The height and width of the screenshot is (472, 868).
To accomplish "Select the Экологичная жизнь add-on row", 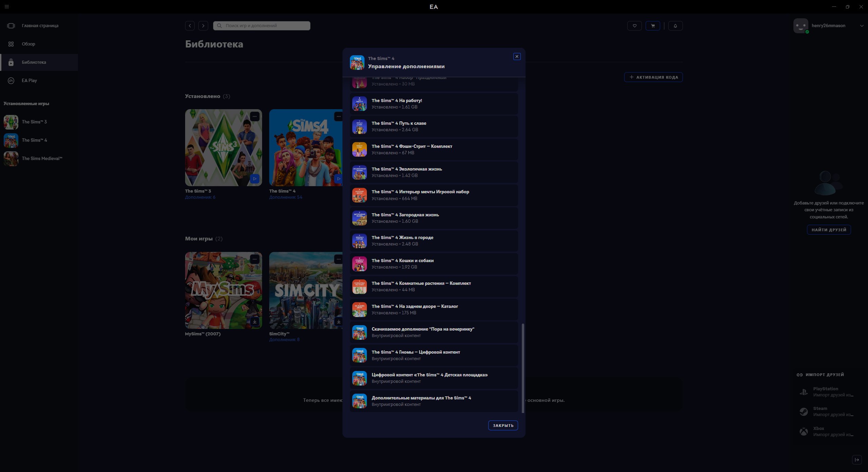I will pos(434,172).
